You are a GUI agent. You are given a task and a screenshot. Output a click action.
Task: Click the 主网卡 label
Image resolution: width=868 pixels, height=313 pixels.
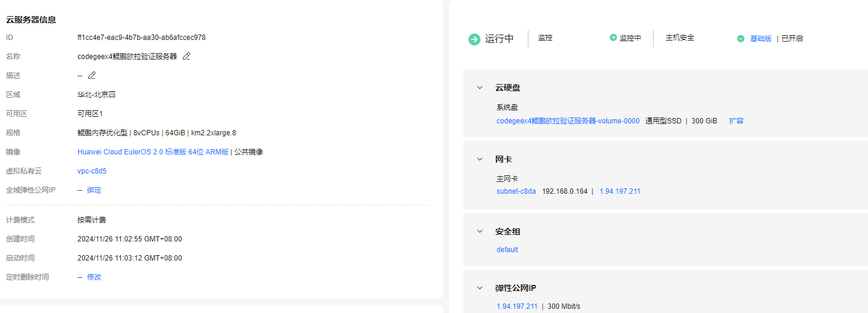(x=507, y=179)
